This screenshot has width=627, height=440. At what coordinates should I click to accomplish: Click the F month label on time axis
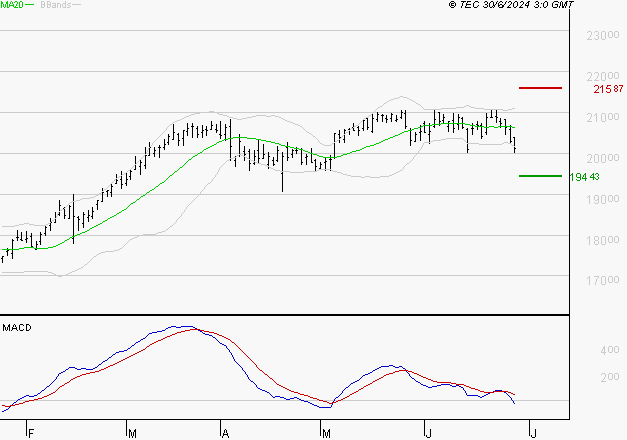click(31, 434)
